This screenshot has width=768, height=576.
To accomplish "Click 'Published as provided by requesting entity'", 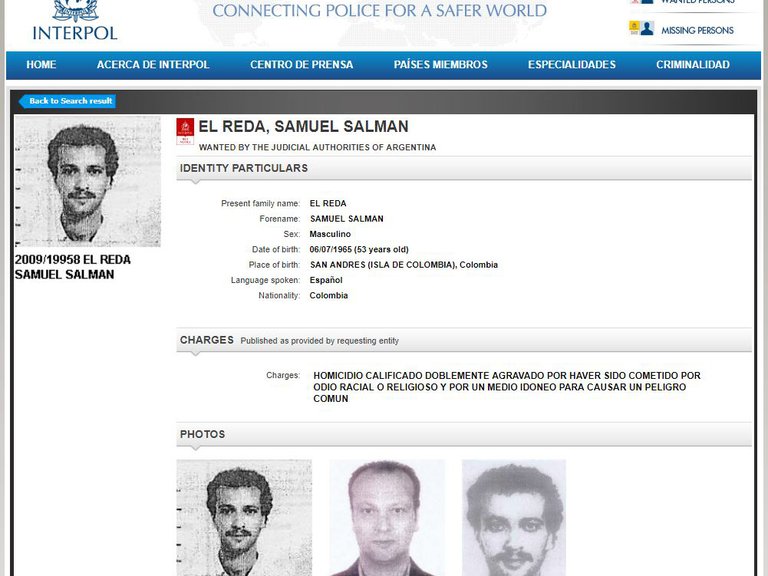I will tap(319, 341).
